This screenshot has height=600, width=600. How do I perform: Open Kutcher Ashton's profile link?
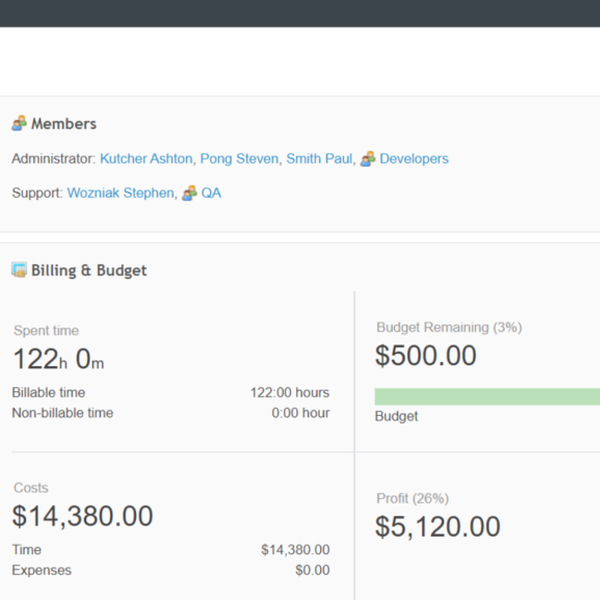click(x=146, y=159)
